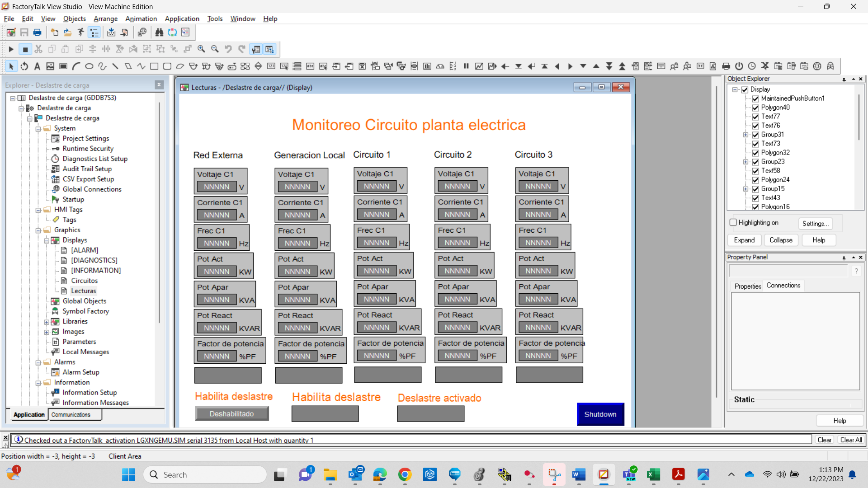
Task: Collapse the Displays folder node
Action: coord(47,240)
